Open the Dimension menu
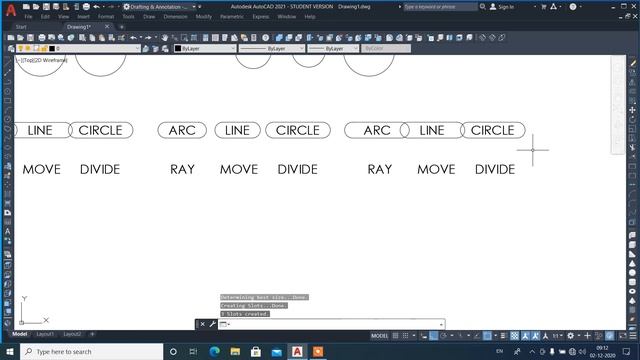 (x=176, y=17)
